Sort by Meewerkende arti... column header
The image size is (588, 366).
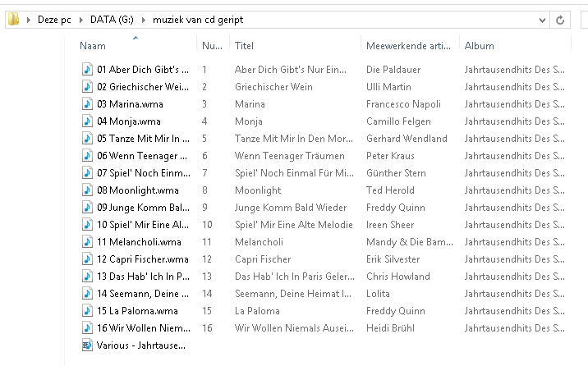click(x=408, y=46)
